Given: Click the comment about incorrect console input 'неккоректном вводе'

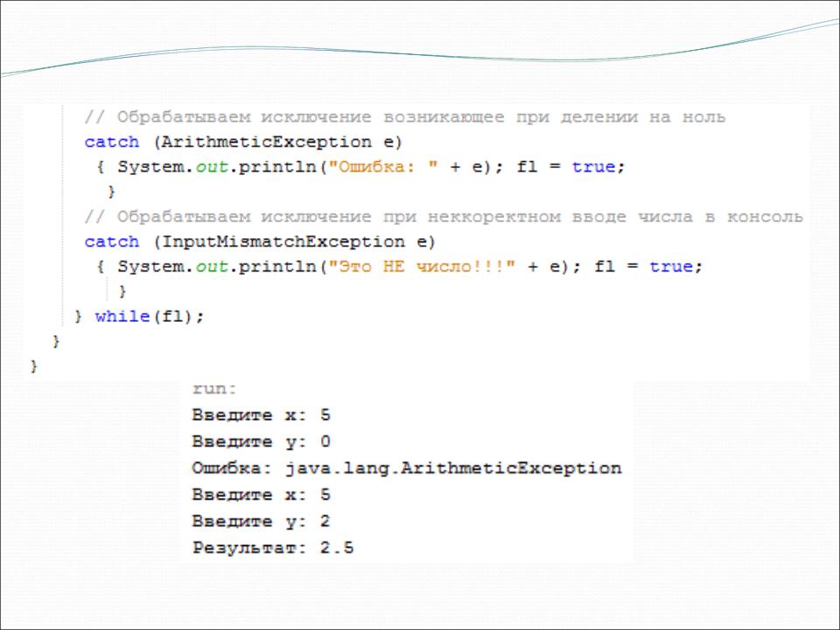Looking at the screenshot, I should (x=444, y=216).
